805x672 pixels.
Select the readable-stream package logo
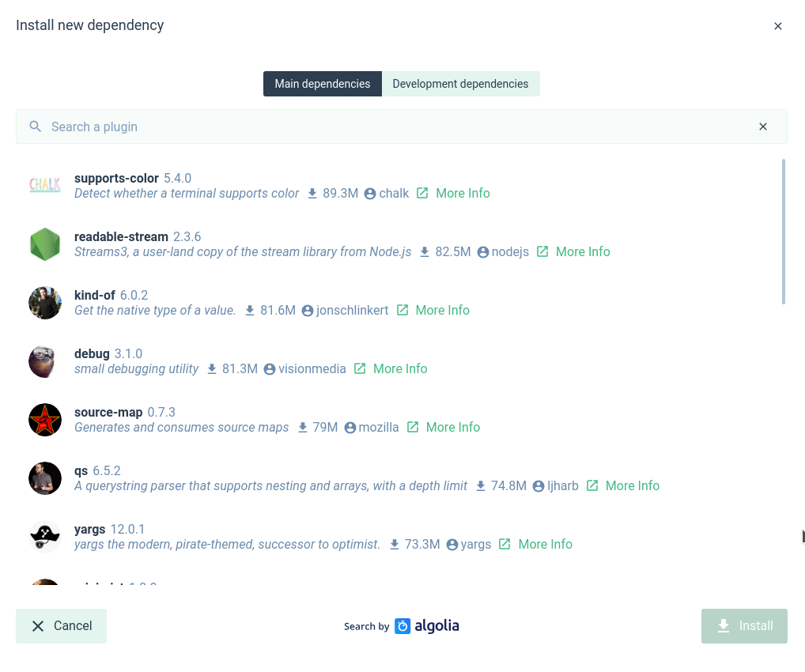pos(45,244)
